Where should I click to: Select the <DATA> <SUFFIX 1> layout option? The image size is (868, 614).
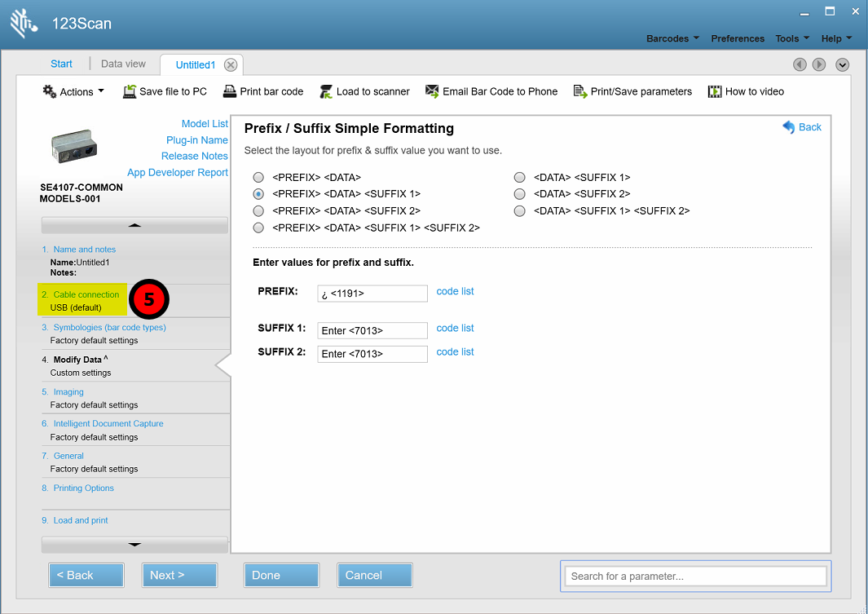coord(519,178)
